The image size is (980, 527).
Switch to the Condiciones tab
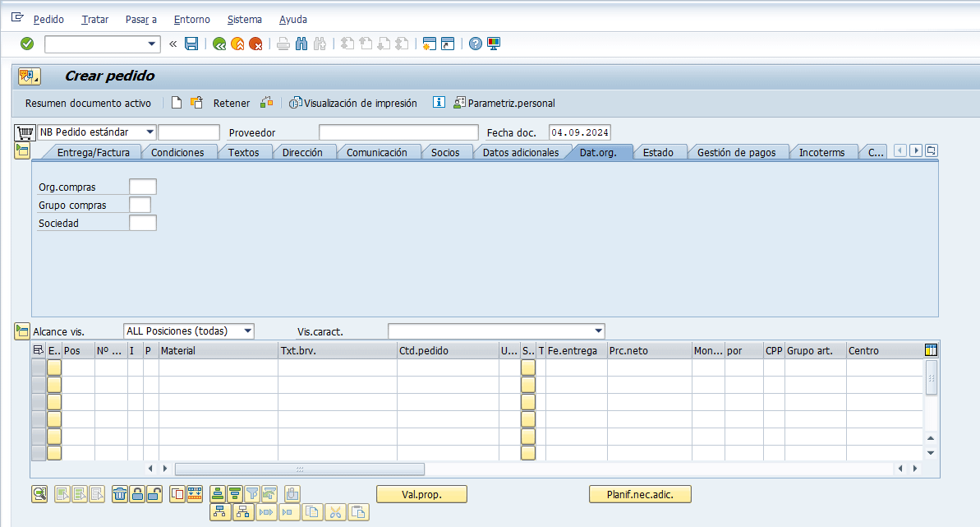177,152
